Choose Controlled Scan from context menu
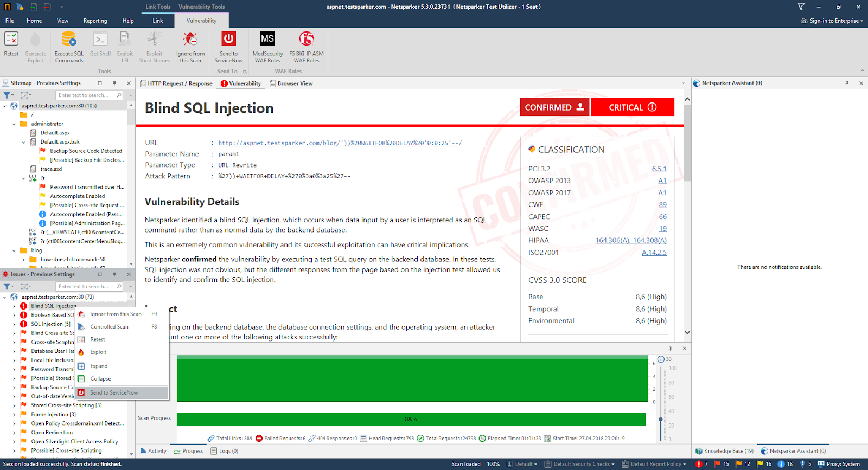Viewport: 868px width, 470px height. [122, 327]
